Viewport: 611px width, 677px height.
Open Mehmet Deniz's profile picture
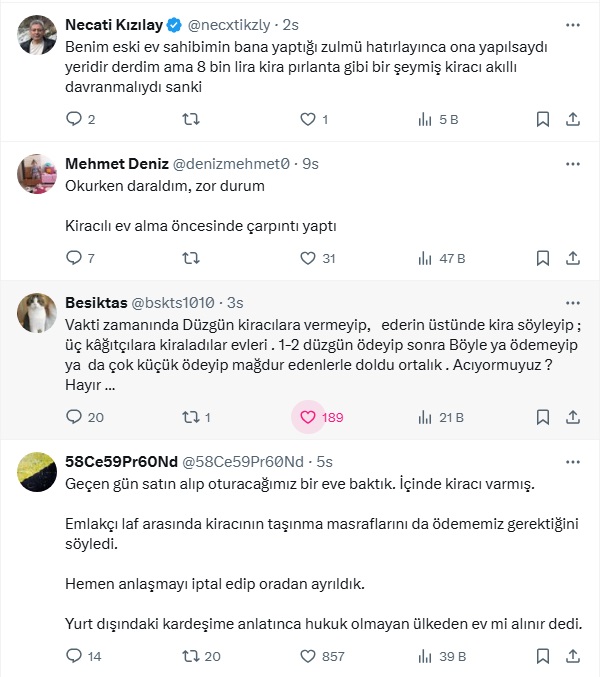point(38,174)
